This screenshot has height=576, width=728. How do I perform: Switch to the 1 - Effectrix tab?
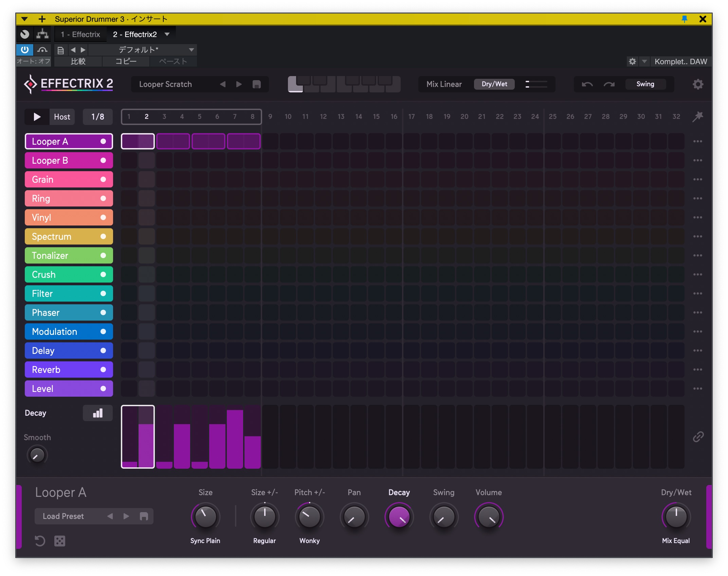(80, 34)
